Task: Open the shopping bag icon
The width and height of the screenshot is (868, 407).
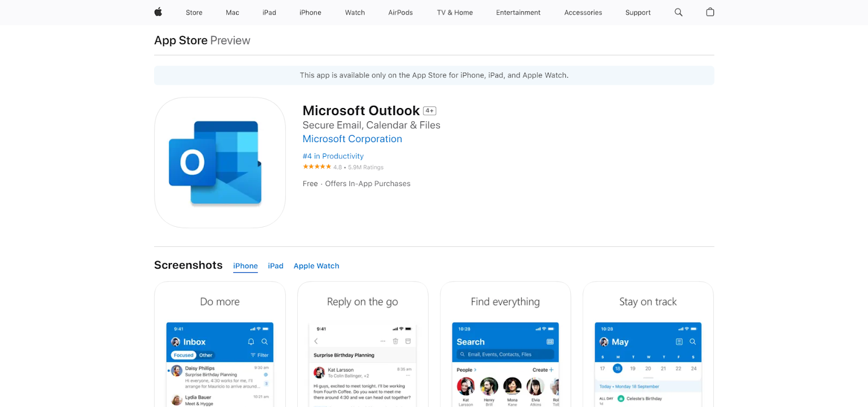Action: click(x=710, y=12)
